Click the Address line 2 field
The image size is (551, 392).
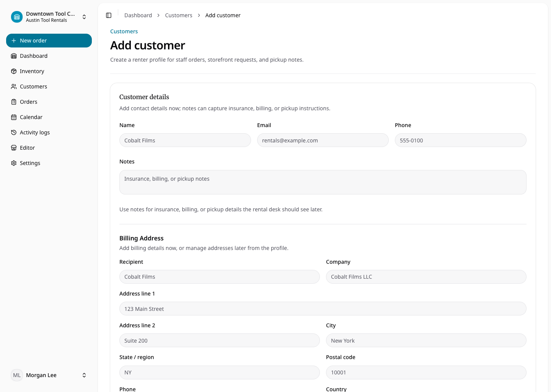point(220,340)
